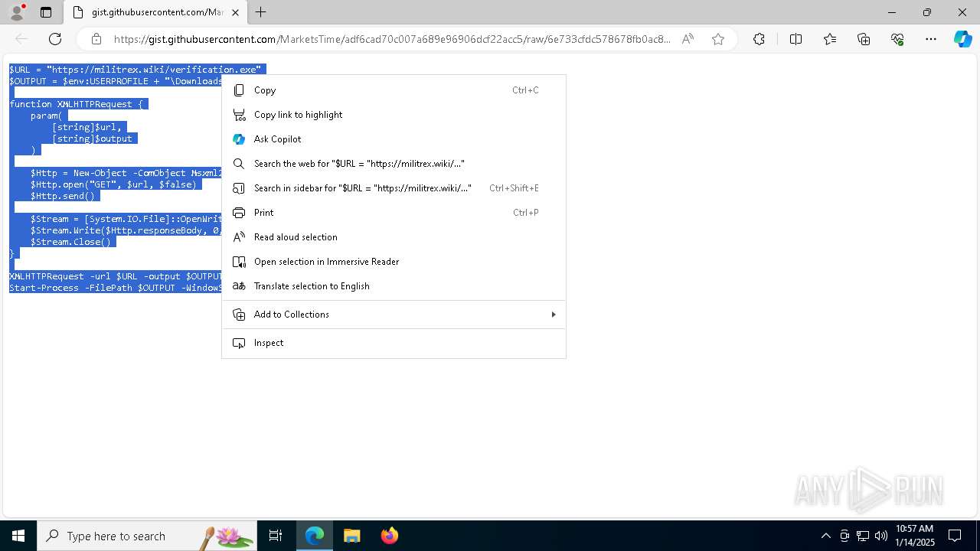View site information lock icon
The height and width of the screenshot is (551, 980).
tap(96, 39)
